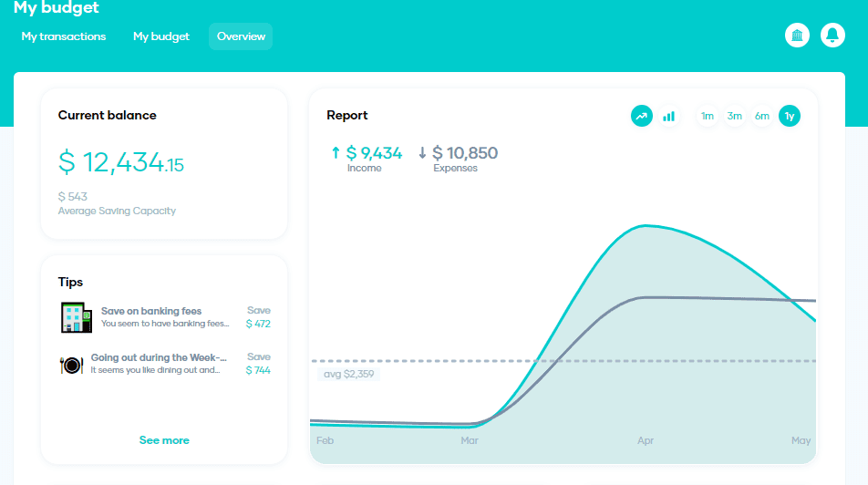Viewport: 868px width, 485px height.
Task: Click the Report heading
Action: [x=347, y=115]
